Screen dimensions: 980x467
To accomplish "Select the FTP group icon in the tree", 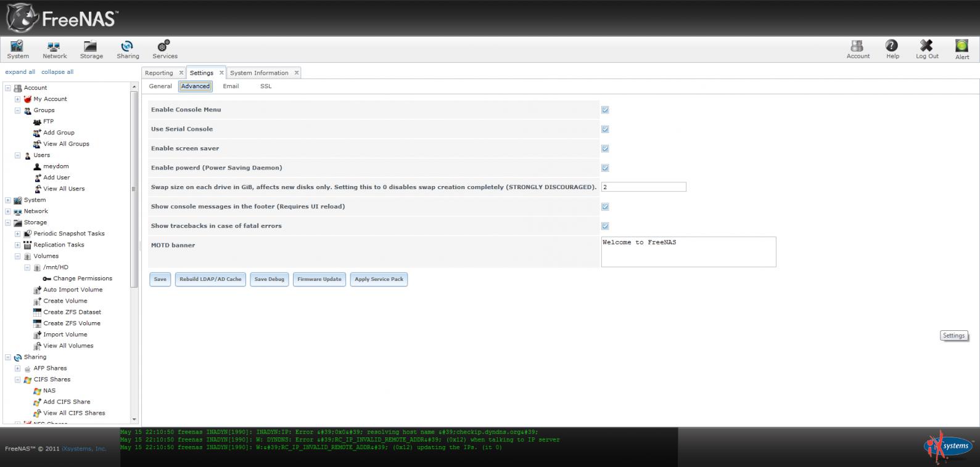I will (x=37, y=121).
